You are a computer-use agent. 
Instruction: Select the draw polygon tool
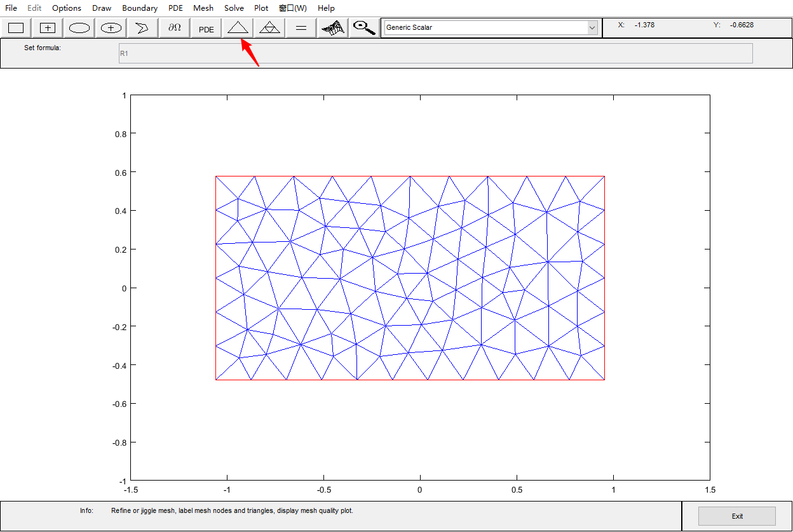(x=143, y=28)
